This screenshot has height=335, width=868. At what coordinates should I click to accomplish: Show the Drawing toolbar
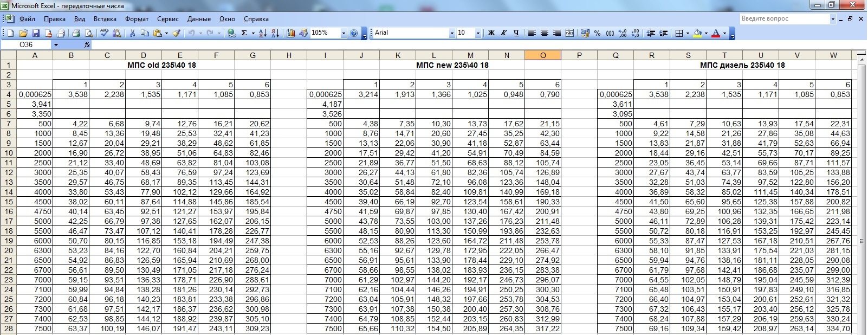[303, 33]
